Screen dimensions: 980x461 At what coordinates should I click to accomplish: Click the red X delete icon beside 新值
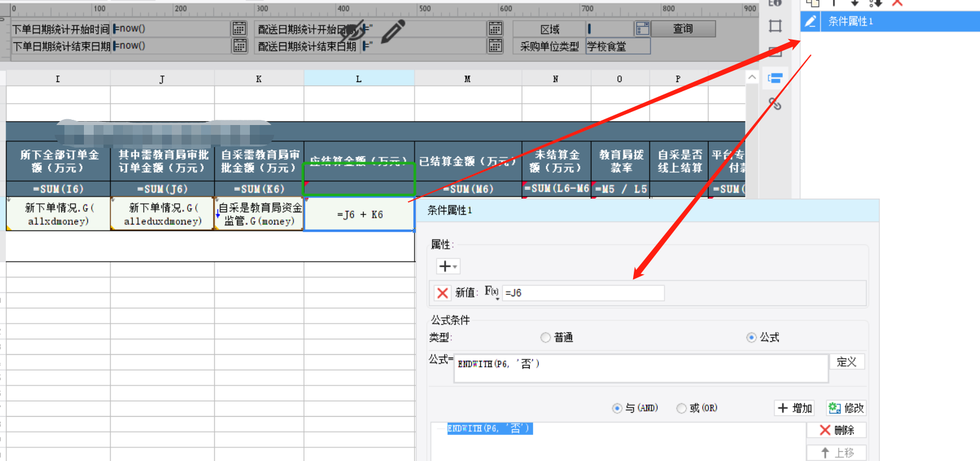[x=442, y=293]
